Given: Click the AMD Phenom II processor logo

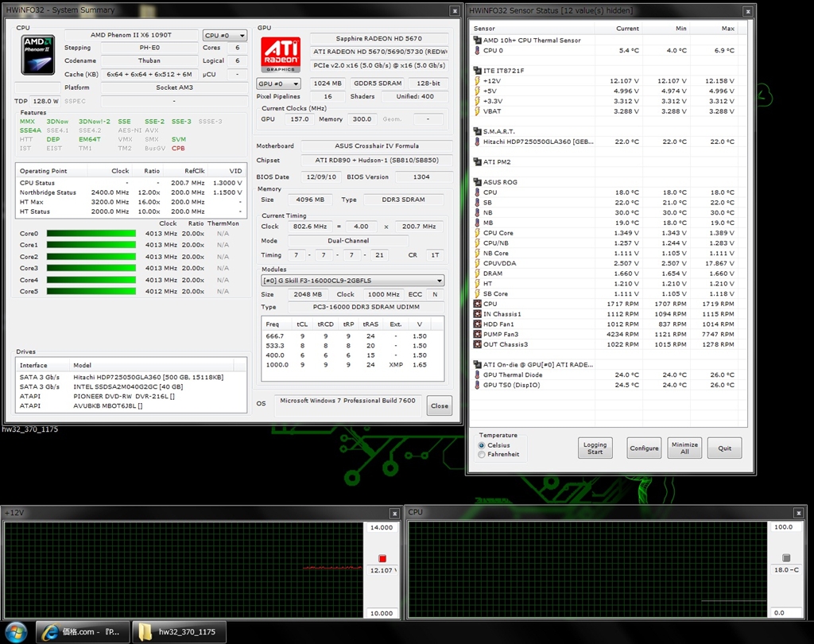Looking at the screenshot, I should coord(38,55).
